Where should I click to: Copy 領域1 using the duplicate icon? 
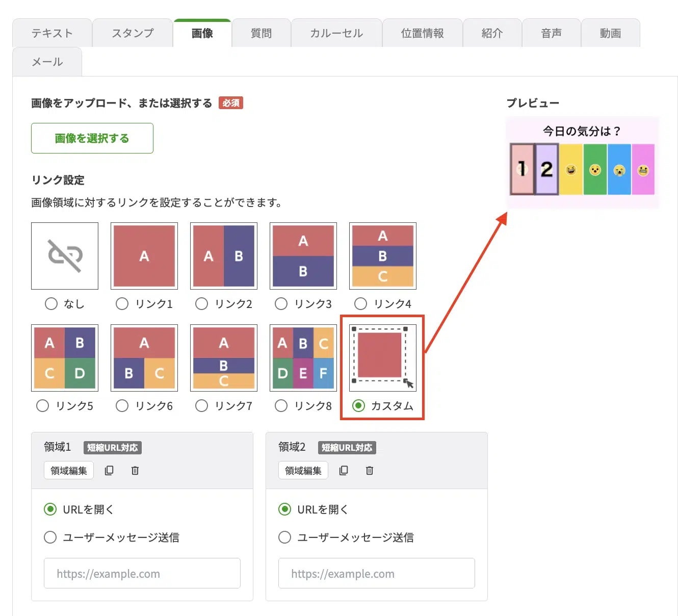109,471
